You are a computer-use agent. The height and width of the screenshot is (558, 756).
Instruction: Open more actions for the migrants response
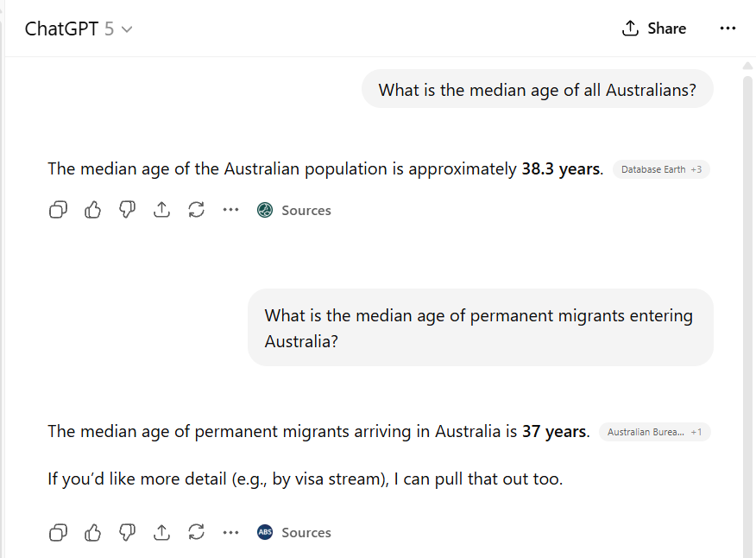coord(230,532)
